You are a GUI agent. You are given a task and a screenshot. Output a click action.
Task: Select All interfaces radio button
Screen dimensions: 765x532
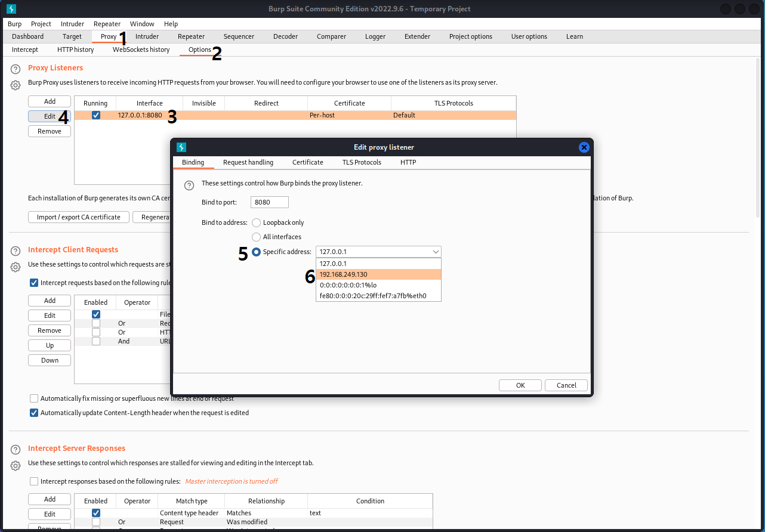click(x=257, y=237)
